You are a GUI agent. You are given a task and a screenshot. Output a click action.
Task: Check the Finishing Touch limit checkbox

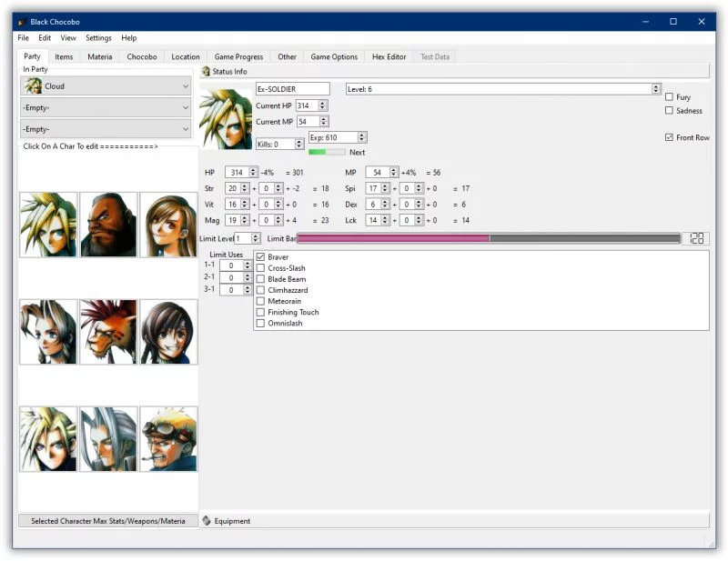260,312
